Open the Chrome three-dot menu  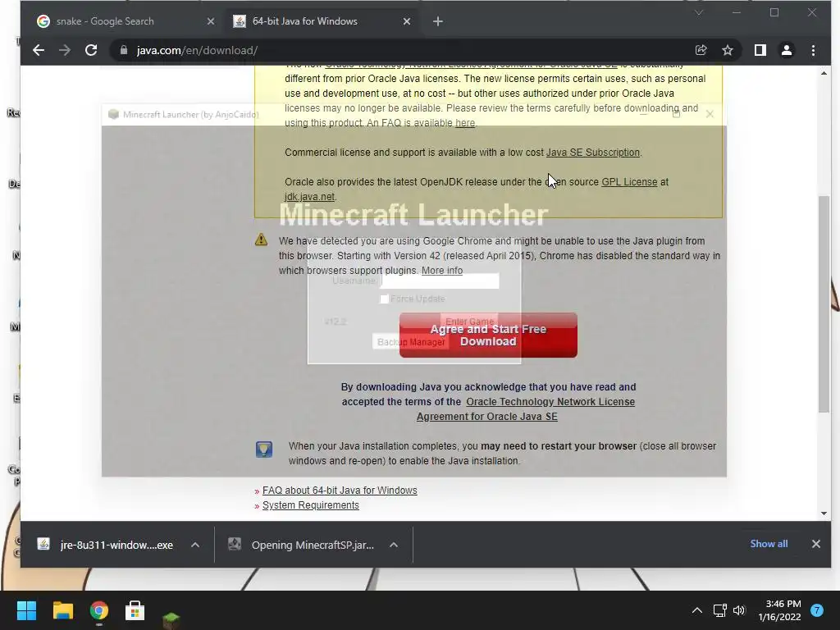[x=813, y=50]
